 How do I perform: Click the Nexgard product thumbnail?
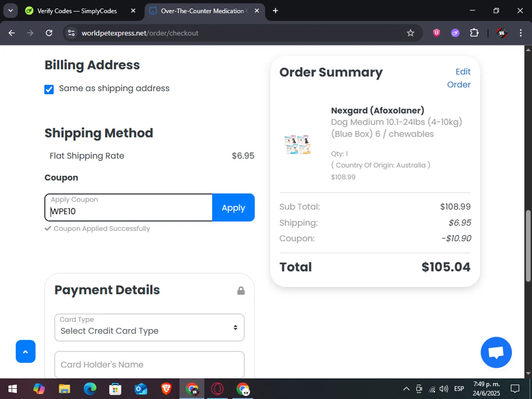[x=298, y=144]
